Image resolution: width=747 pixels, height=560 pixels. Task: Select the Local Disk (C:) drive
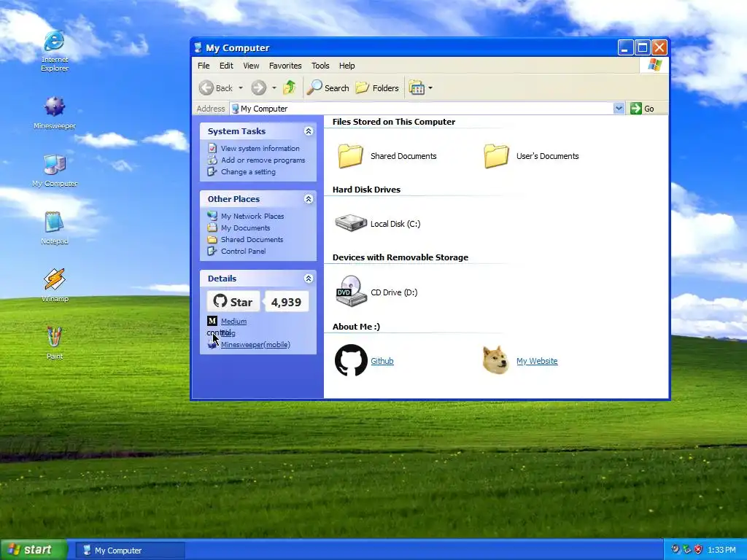(x=378, y=223)
